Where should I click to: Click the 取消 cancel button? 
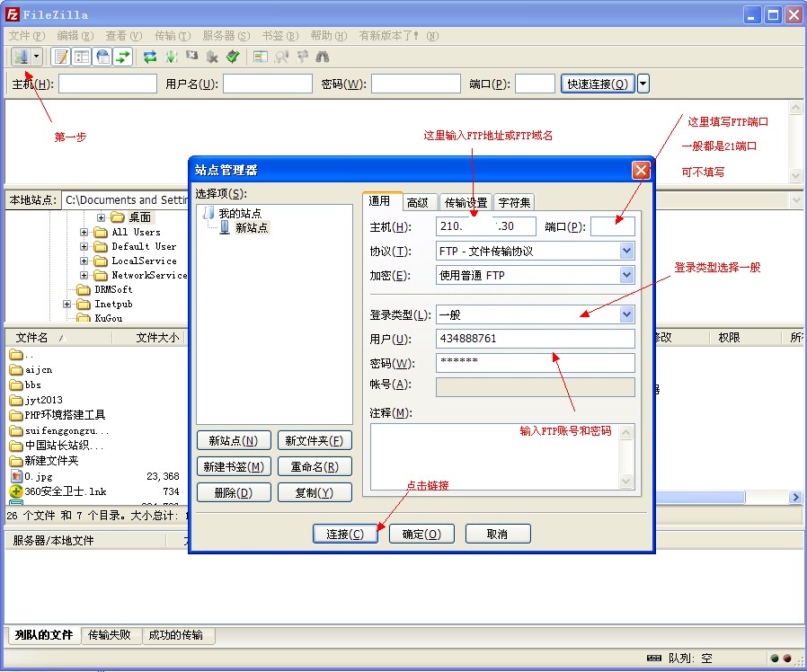(x=498, y=535)
